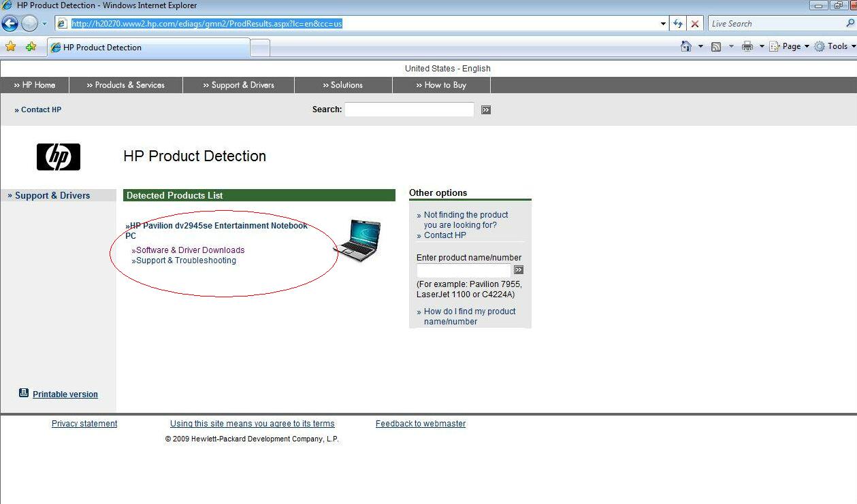
Task: Open Support & Drivers in left sidebar
Action: pos(49,195)
